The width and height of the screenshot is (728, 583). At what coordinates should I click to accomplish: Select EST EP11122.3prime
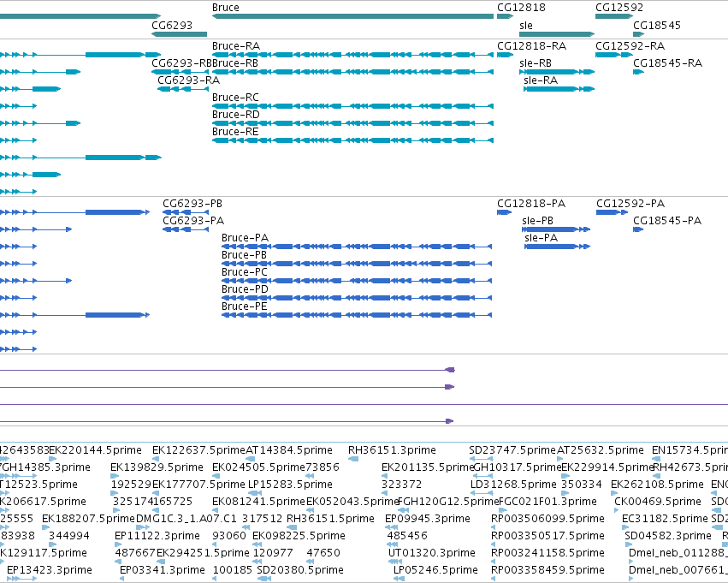[157, 536]
